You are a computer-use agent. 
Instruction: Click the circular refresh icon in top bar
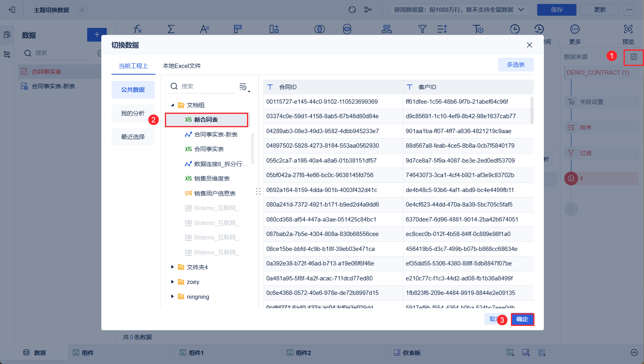pos(352,10)
